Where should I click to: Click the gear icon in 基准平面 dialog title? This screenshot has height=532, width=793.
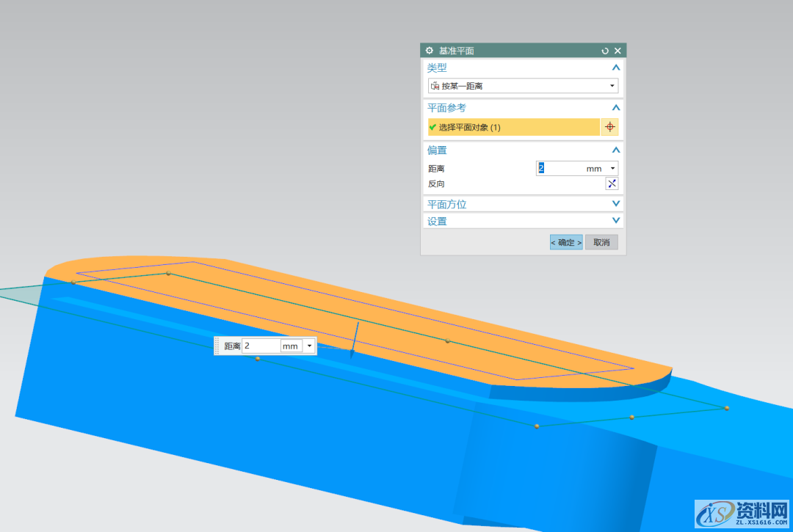tap(430, 51)
